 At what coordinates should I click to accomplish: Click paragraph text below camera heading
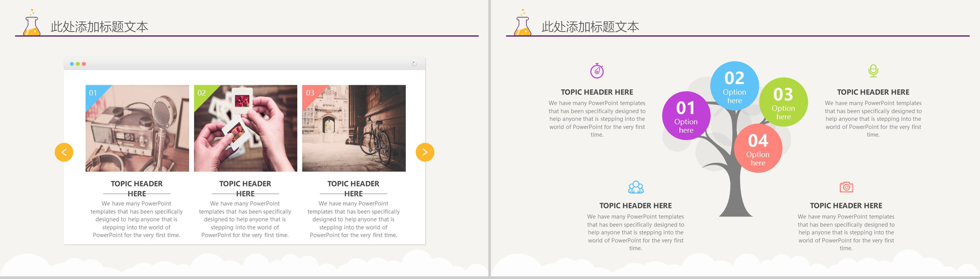(x=846, y=232)
